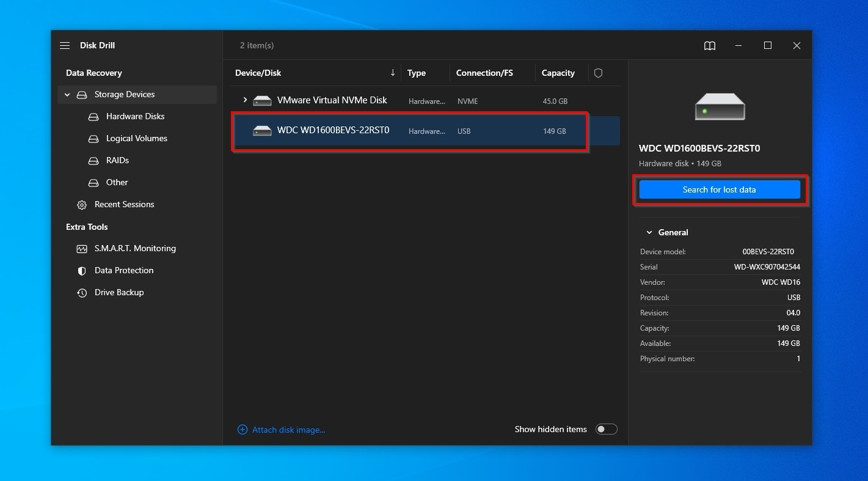This screenshot has width=868, height=481.
Task: Toggle Show hidden items switch
Action: point(606,429)
